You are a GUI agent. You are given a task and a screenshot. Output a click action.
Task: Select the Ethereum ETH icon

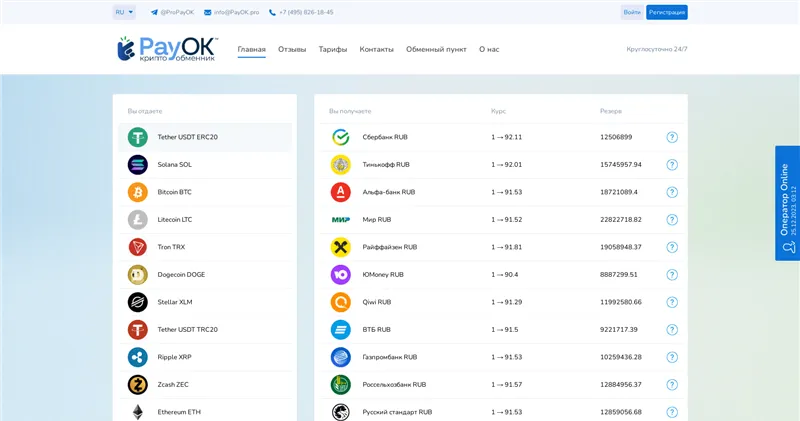coord(138,412)
